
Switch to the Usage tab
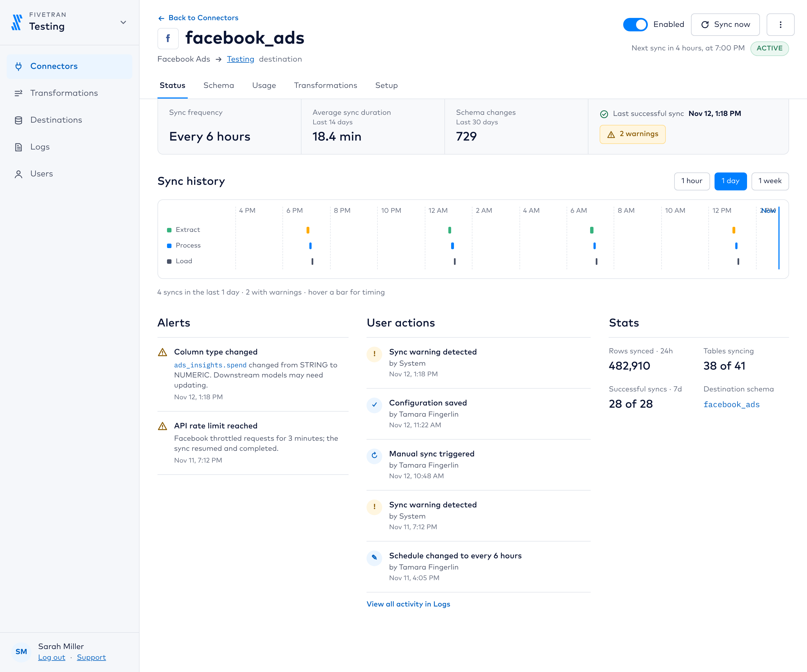[x=264, y=86]
